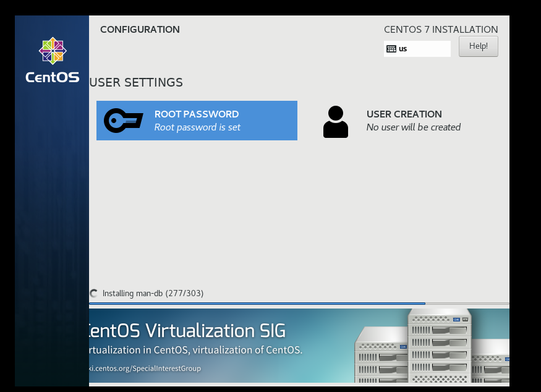The image size is (541, 392).
Task: Click the 'No user will be created' text
Action: pos(414,127)
